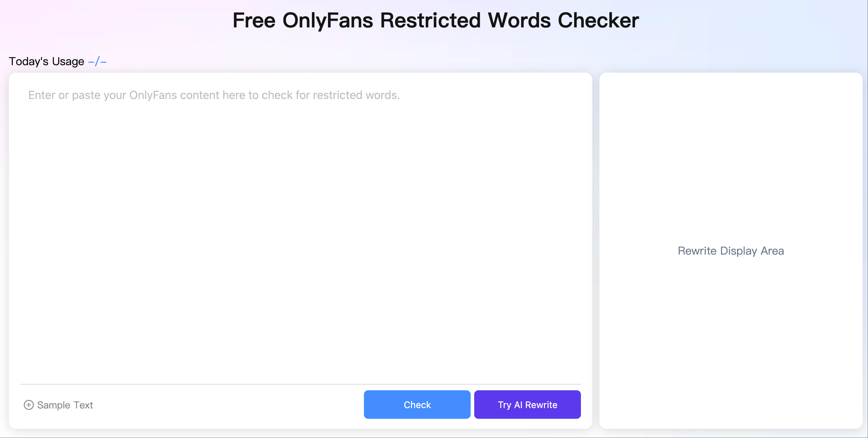Click the word 'Today's' above the input card
This screenshot has height=438, width=868.
28,61
